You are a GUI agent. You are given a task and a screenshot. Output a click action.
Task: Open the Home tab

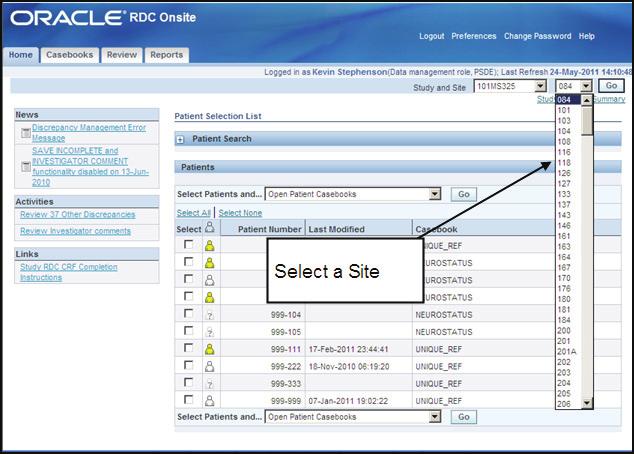[21, 55]
